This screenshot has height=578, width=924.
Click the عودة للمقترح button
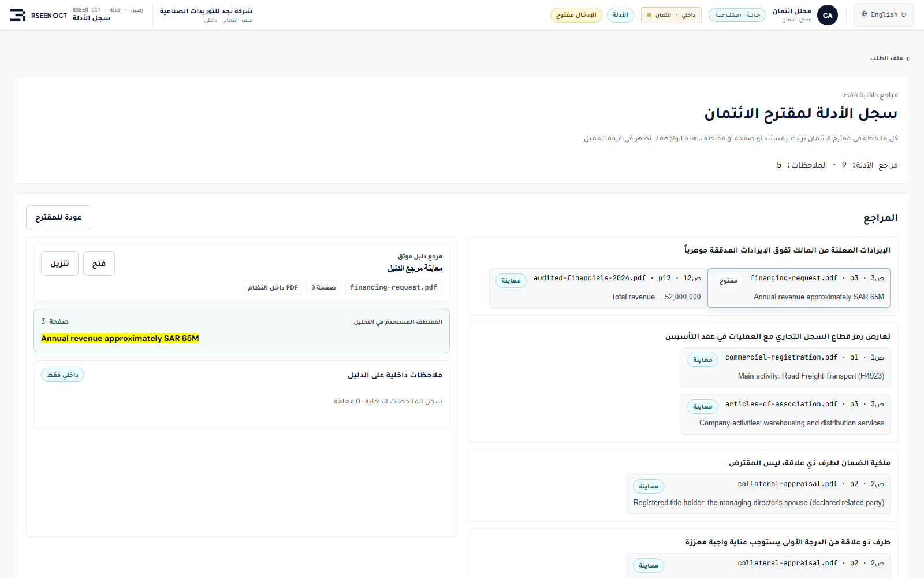[x=58, y=217]
